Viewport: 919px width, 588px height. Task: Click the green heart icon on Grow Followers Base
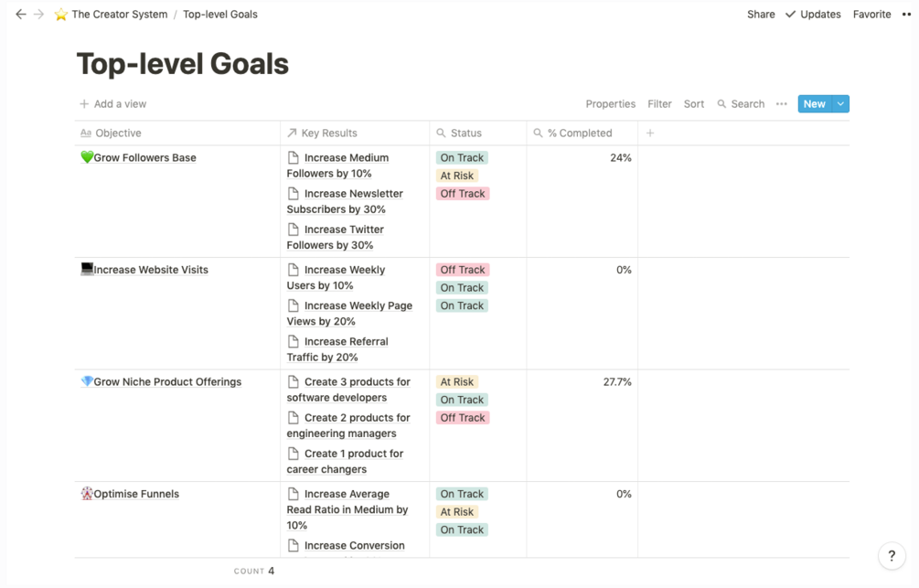tap(87, 157)
